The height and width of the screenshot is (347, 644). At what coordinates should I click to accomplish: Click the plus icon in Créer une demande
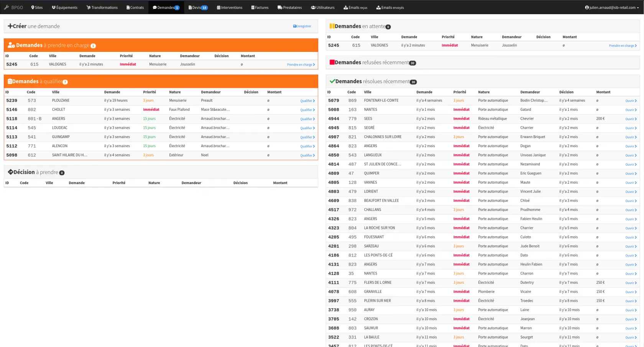(10, 26)
